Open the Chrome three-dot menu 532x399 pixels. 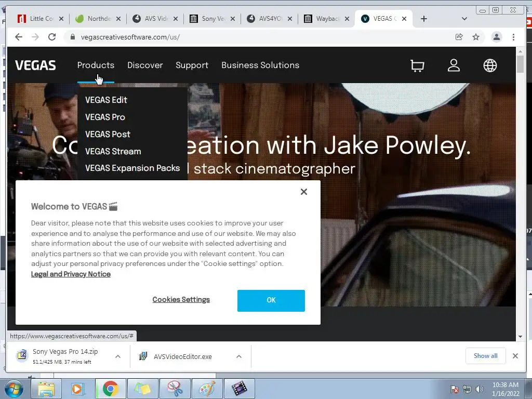coord(513,37)
